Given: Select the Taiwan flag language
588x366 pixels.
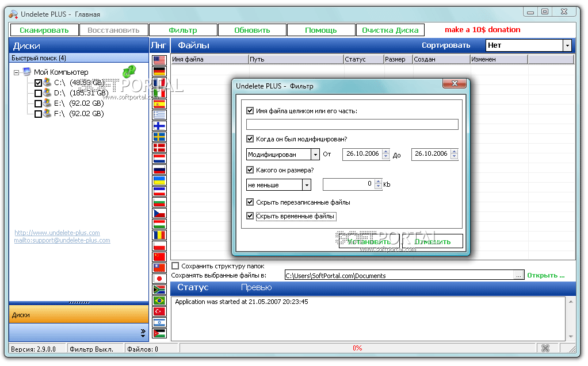Looking at the screenshot, I should (x=159, y=268).
